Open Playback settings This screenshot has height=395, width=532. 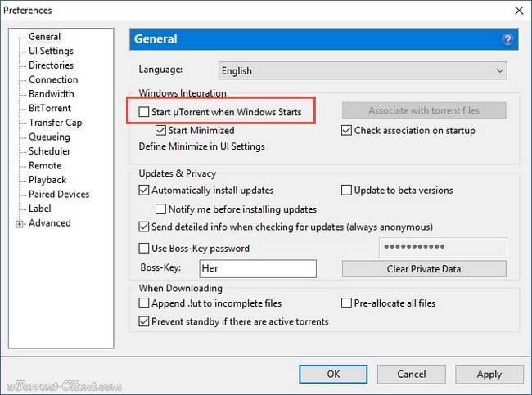click(47, 180)
